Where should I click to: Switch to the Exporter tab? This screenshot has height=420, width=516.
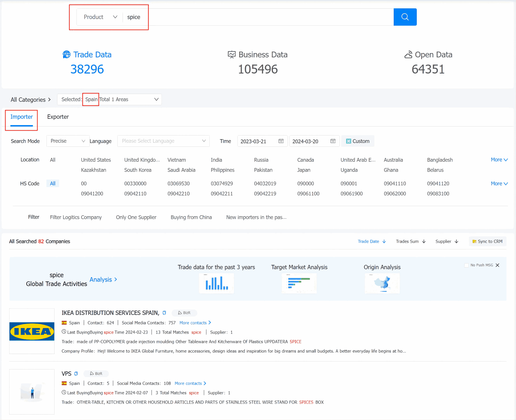click(x=58, y=117)
